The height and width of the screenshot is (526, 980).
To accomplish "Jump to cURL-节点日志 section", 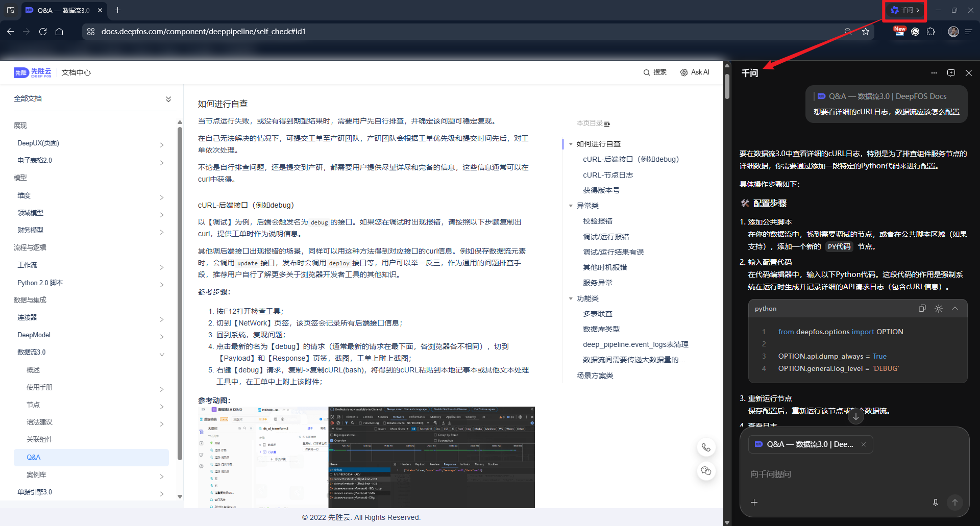I will tap(608, 175).
